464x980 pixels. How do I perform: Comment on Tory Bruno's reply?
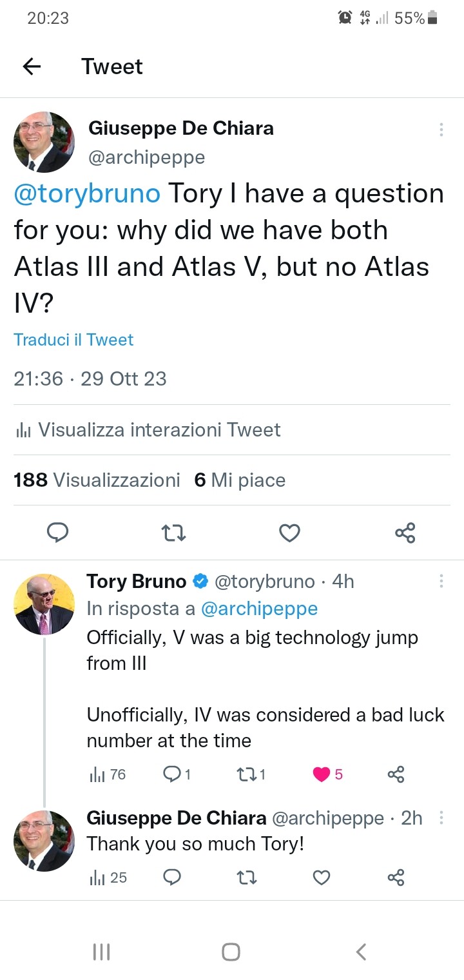[x=173, y=774]
